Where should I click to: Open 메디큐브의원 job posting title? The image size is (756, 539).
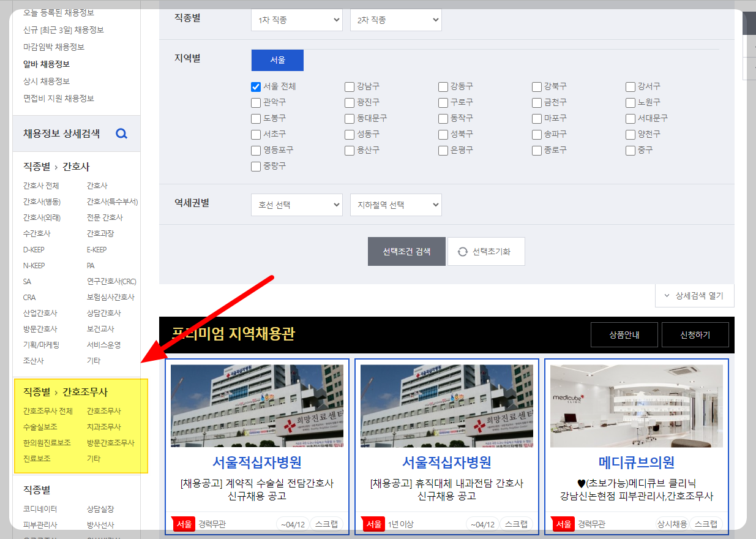637,462
